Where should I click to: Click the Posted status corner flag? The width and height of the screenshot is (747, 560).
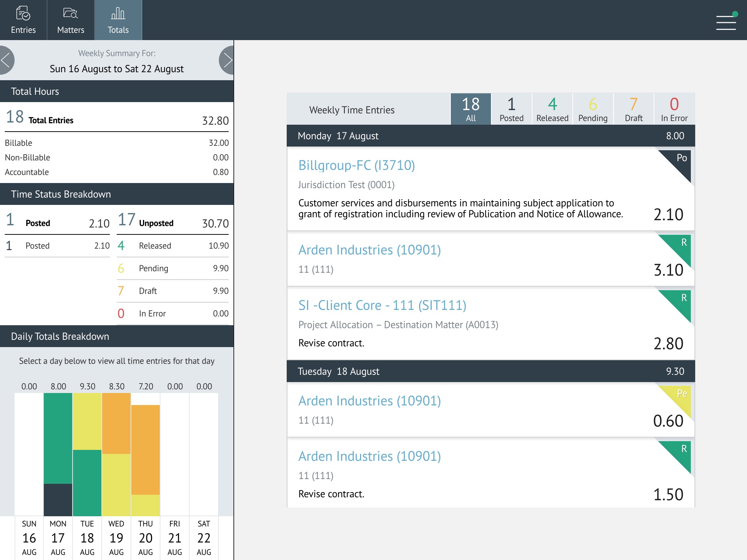click(x=680, y=161)
